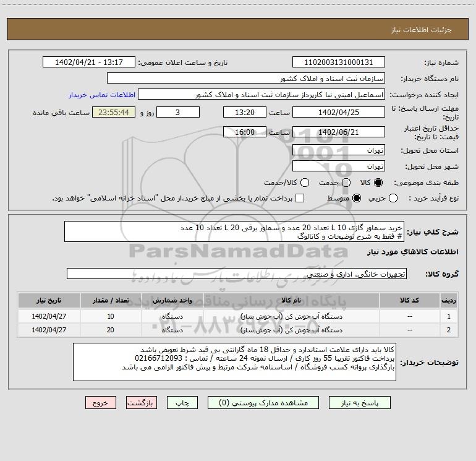476x461 pixels.
Task: Select the کالا/خدمت radio button
Action: click(x=305, y=183)
